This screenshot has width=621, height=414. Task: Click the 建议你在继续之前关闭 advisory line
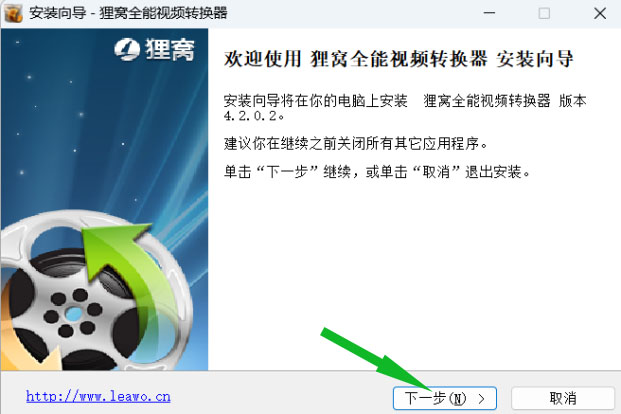[x=355, y=143]
